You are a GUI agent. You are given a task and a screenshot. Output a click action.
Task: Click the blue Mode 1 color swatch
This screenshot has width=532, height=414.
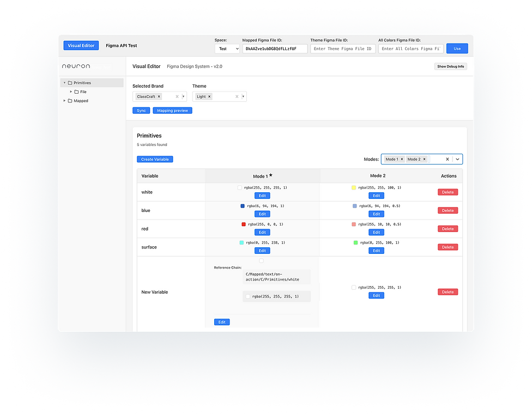pyautogui.click(x=243, y=206)
